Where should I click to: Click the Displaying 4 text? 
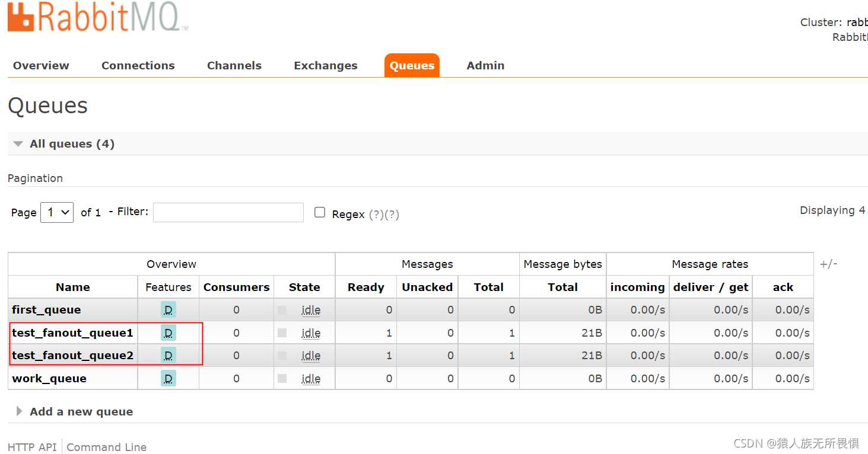point(832,210)
